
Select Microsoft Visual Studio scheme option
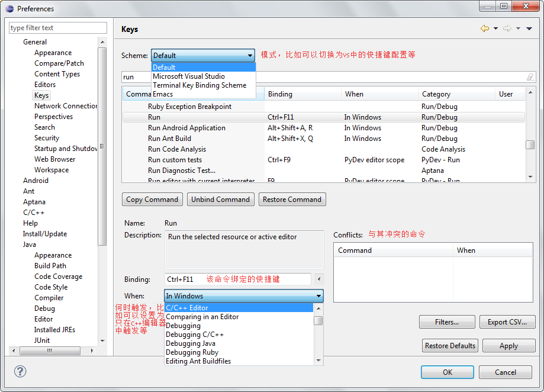(189, 76)
